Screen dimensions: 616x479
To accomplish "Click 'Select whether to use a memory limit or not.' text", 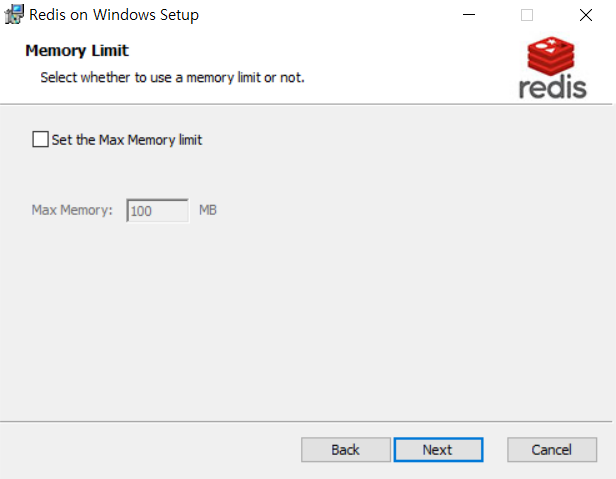I will pyautogui.click(x=172, y=77).
